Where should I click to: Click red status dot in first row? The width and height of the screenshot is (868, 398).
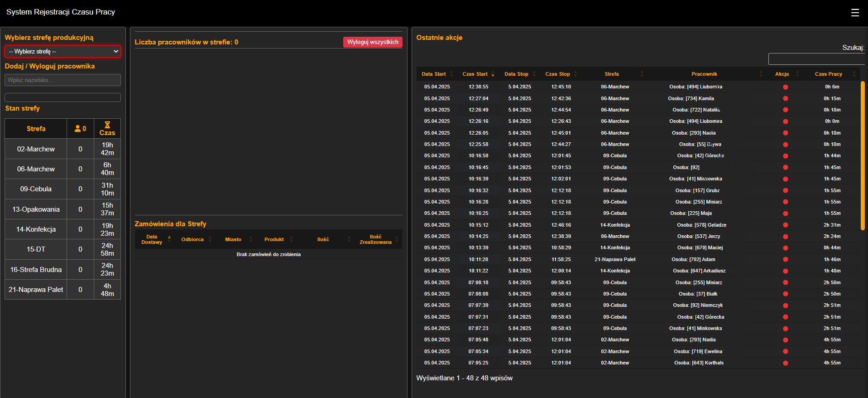[x=786, y=87]
